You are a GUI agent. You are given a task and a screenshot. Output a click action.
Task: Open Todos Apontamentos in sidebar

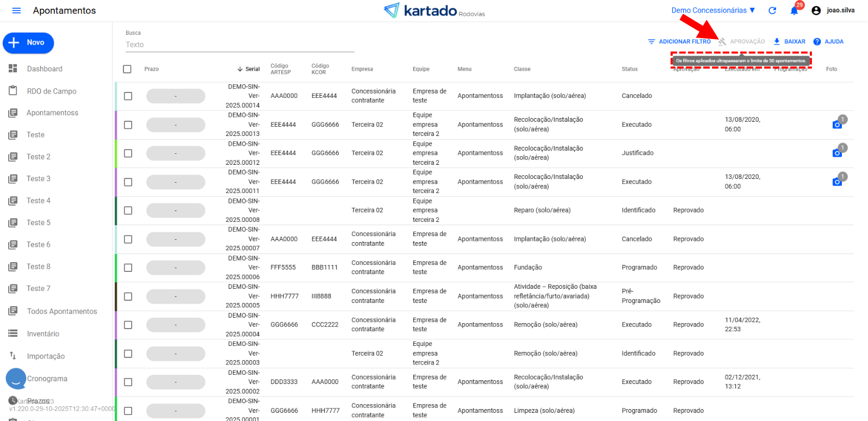click(x=62, y=312)
